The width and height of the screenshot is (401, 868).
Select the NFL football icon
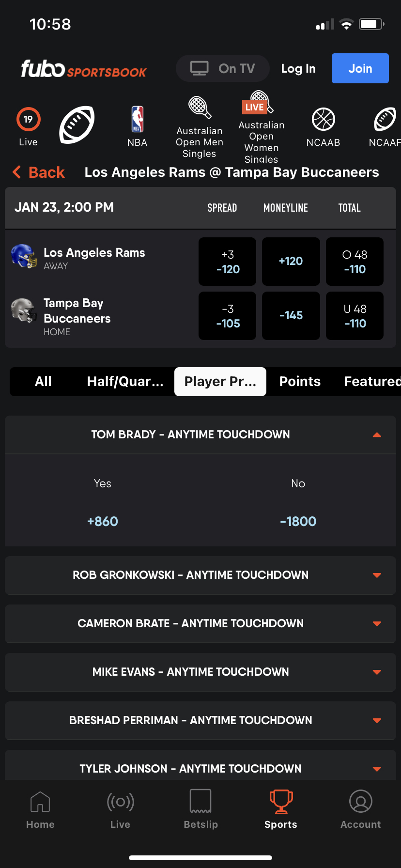(77, 124)
